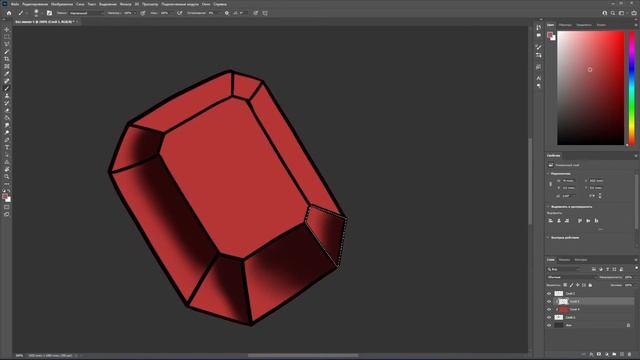Viewport: 640px width, 360px height.
Task: Open the layer blend mode dropdown
Action: 571,277
